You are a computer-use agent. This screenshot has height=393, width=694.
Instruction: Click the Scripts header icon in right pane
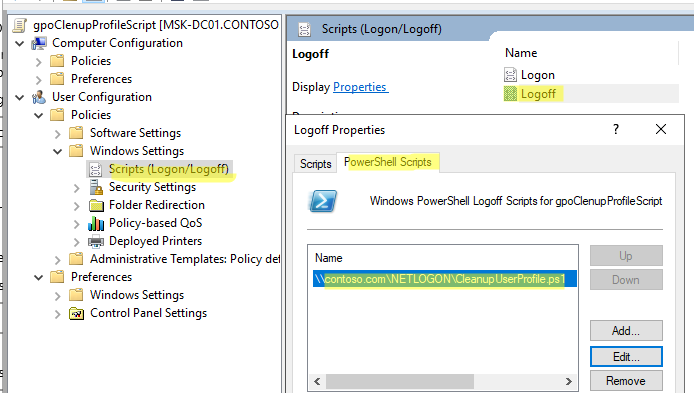click(305, 30)
